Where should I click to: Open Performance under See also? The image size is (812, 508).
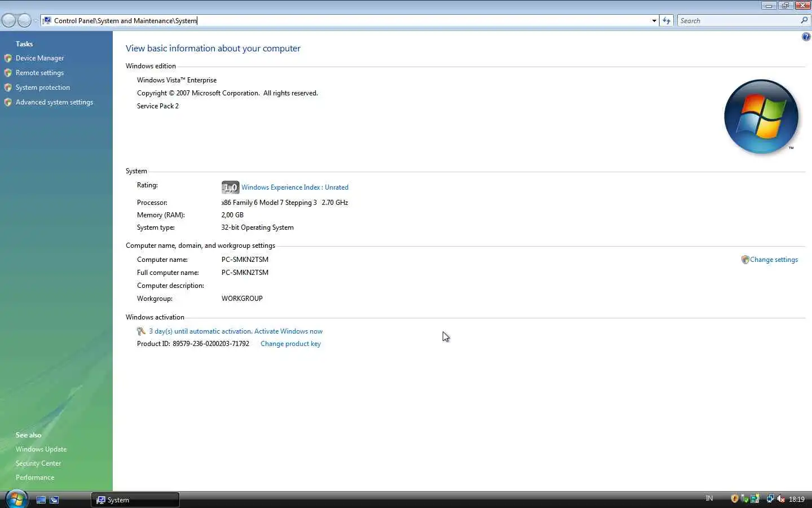click(35, 478)
